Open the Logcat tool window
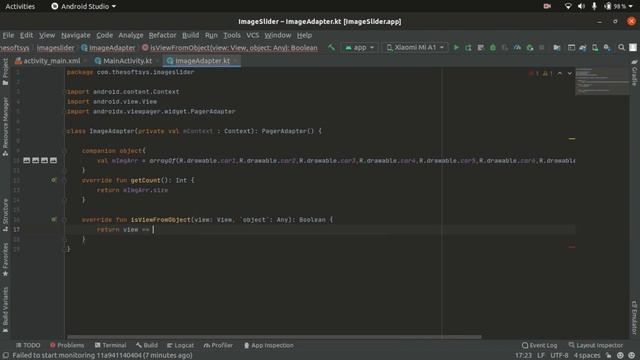The image size is (640, 360). tap(180, 345)
